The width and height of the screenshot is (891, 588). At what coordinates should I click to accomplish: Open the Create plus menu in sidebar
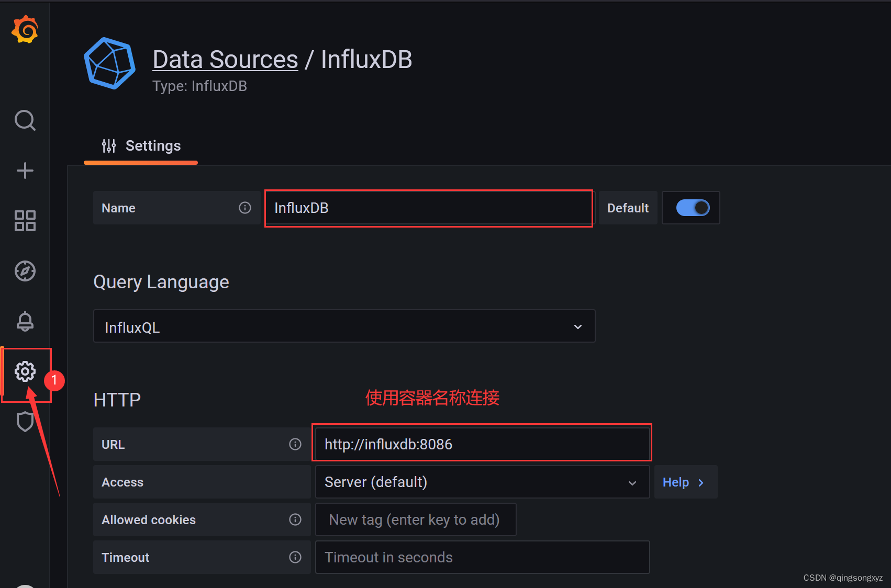tap(25, 171)
